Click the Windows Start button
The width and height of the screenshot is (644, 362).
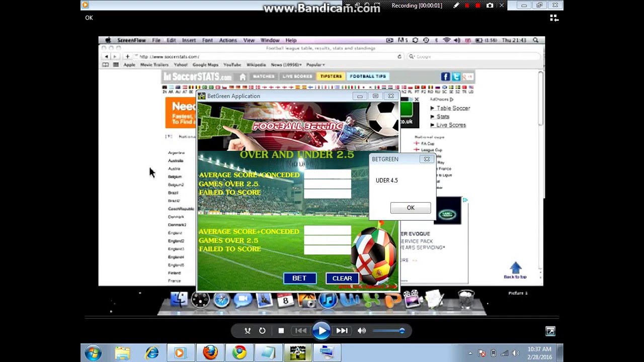pyautogui.click(x=93, y=353)
